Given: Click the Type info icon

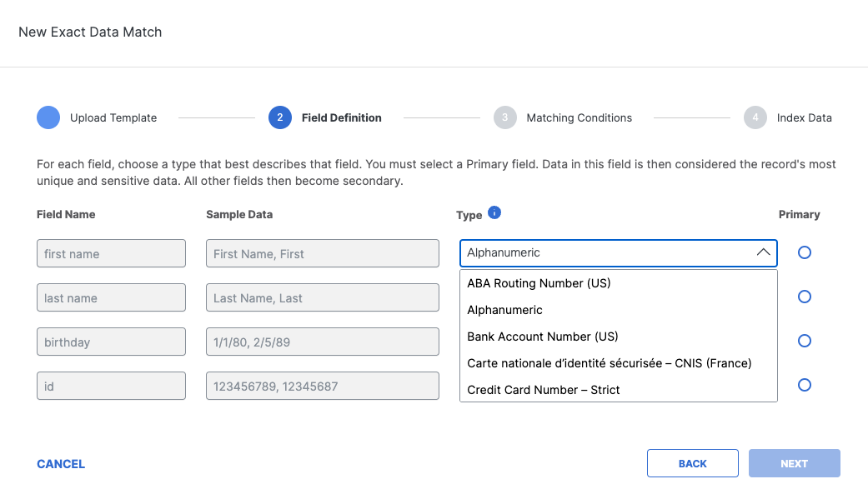Looking at the screenshot, I should 494,213.
